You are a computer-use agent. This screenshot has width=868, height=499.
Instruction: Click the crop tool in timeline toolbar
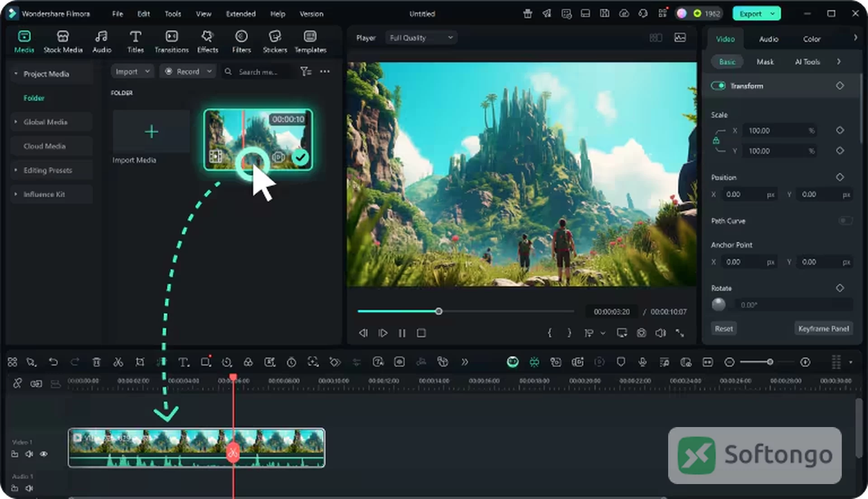point(140,362)
